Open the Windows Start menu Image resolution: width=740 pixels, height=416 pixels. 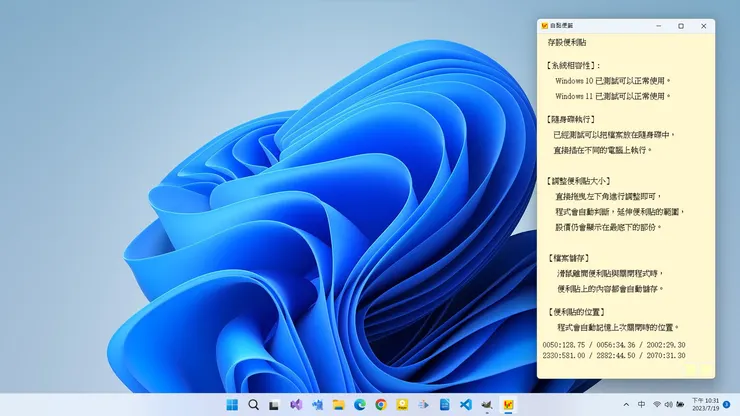pos(232,405)
